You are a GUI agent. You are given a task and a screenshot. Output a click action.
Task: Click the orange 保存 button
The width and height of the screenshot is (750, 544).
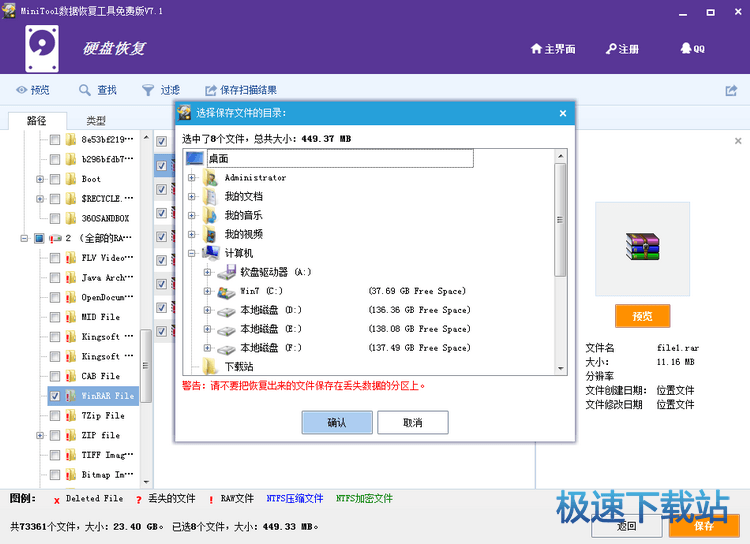pyautogui.click(x=704, y=526)
